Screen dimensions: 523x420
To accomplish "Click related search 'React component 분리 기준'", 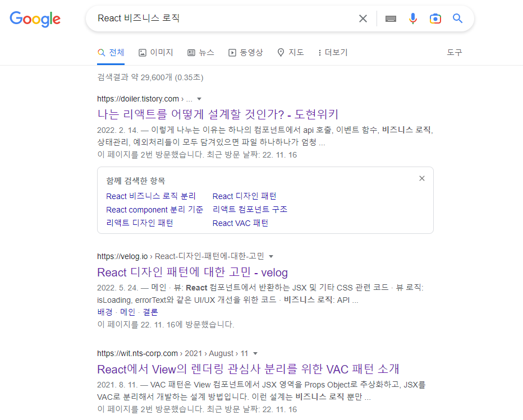I will (x=154, y=210).
